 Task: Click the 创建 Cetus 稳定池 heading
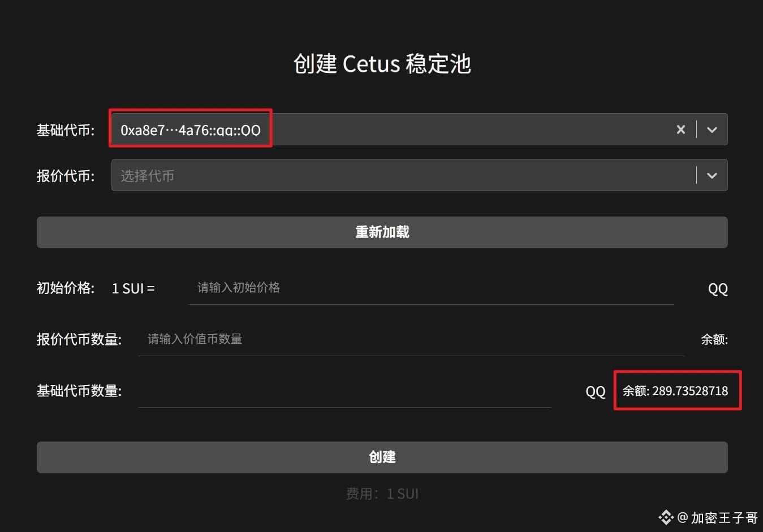coord(382,64)
